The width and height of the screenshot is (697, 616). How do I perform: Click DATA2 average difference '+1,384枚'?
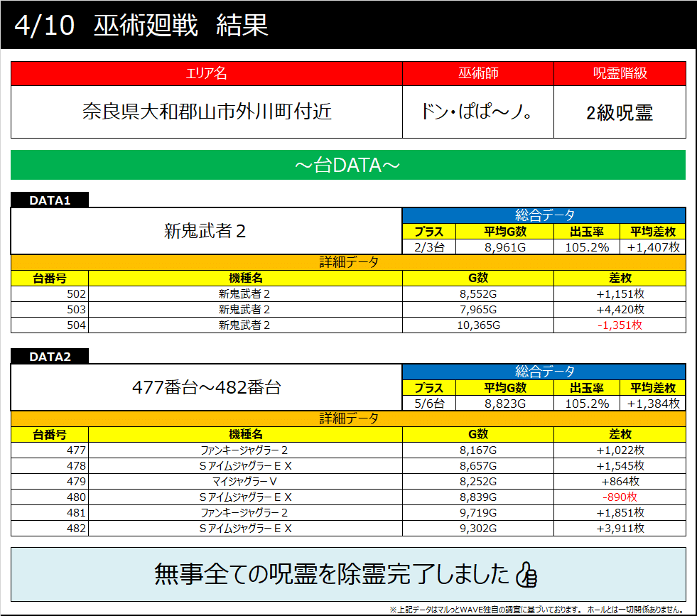tap(653, 404)
